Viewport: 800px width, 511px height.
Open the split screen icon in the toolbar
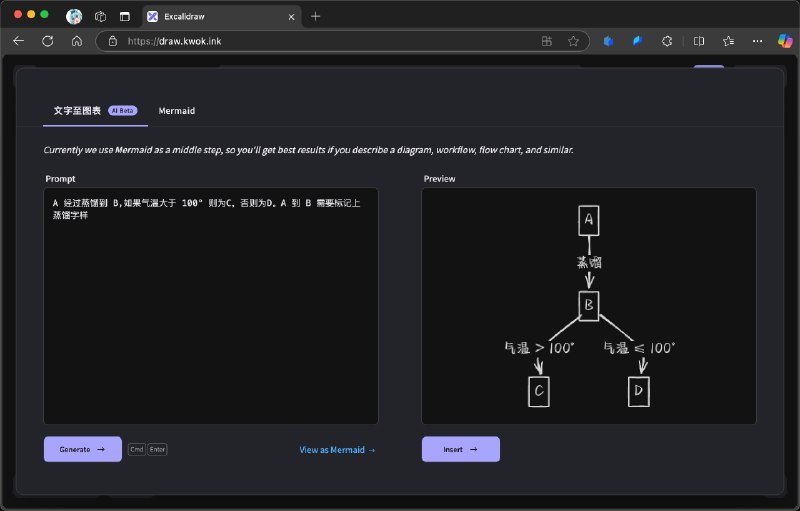(x=699, y=41)
